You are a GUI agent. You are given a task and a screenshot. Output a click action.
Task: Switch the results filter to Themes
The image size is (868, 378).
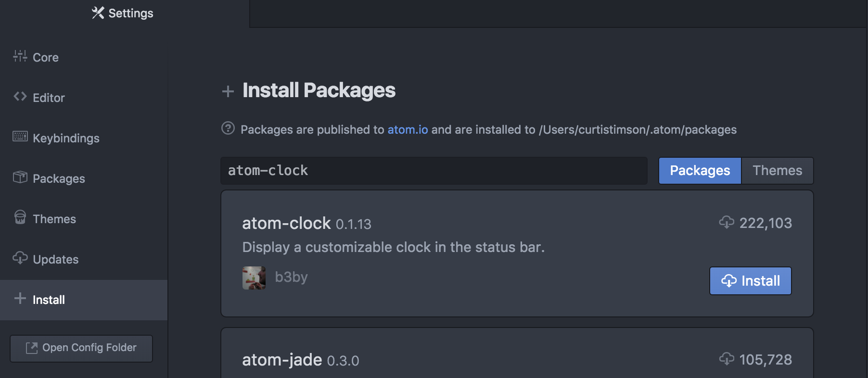777,170
